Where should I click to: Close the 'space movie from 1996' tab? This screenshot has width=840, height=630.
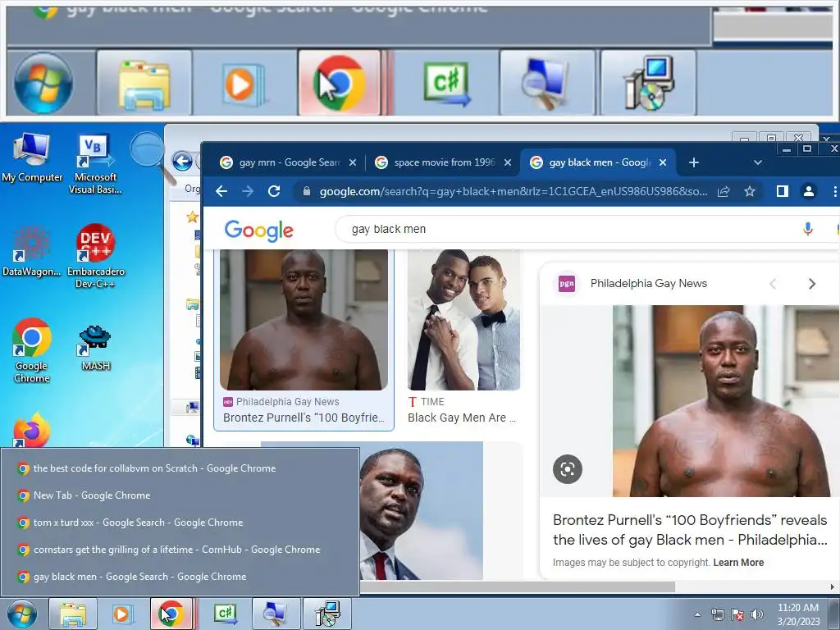tap(507, 162)
